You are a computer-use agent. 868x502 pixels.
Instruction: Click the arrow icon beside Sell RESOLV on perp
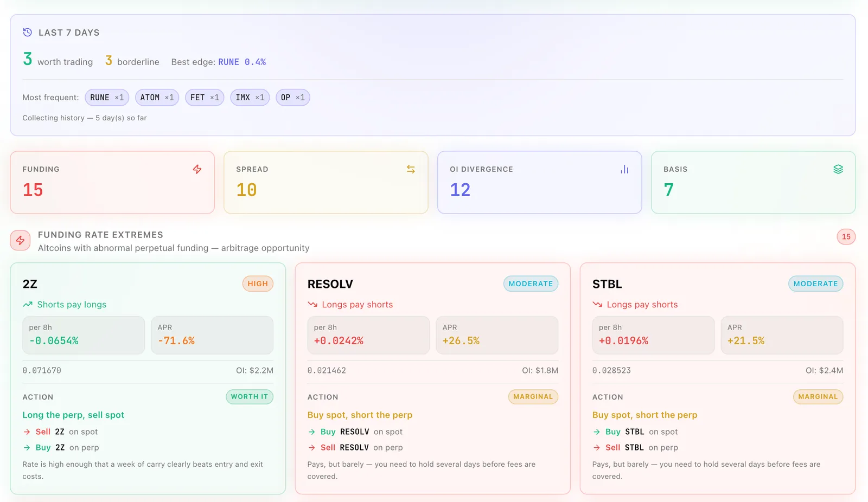tap(311, 448)
